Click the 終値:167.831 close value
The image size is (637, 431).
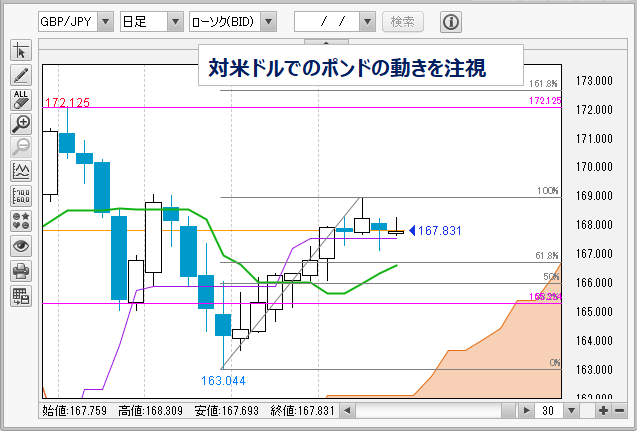303,411
